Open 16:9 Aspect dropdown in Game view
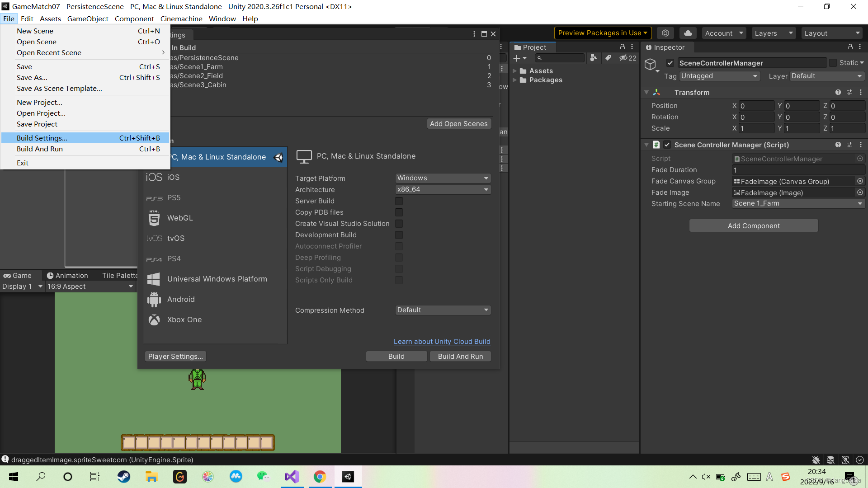Screen dimensions: 868x488 [x=90, y=286]
